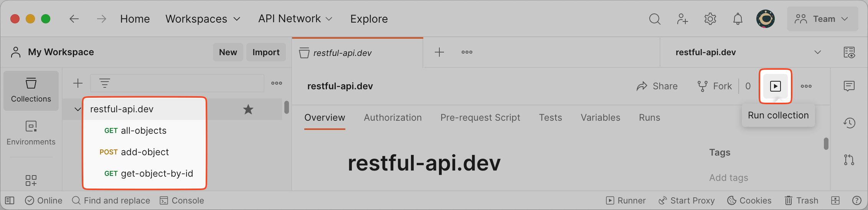
Task: Open the comments icon in right sidebar
Action: tap(849, 86)
